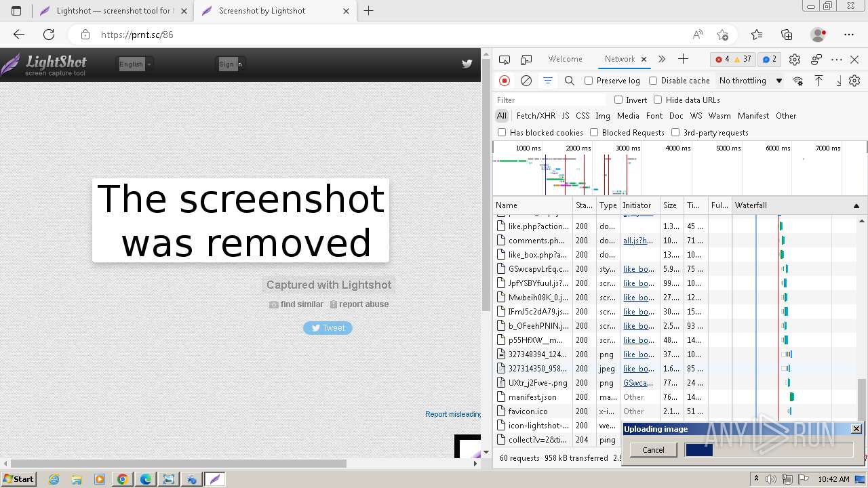
Task: Select favicon.ico request row
Action: point(675,411)
